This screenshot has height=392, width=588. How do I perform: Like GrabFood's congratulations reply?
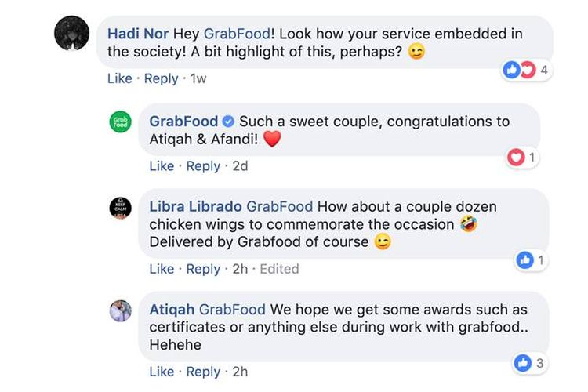162,165
